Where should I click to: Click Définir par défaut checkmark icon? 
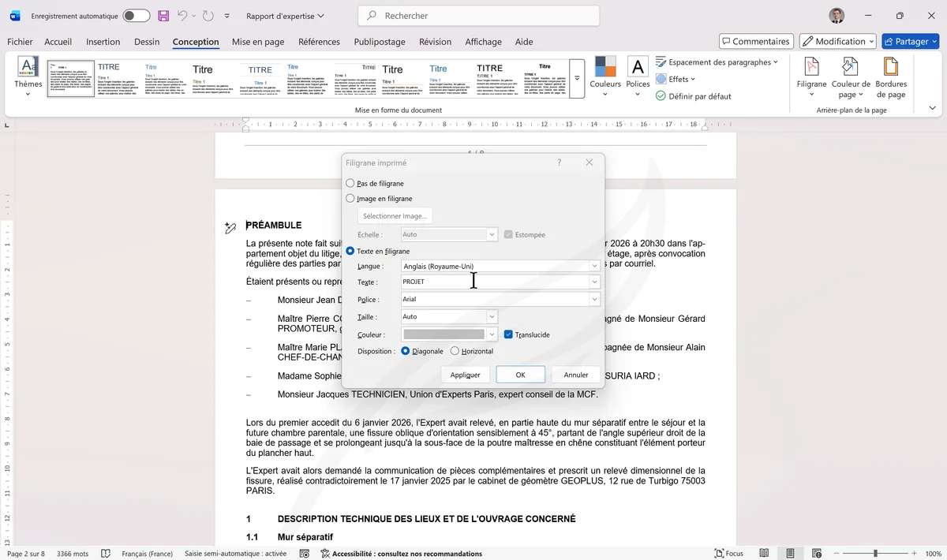coord(661,96)
